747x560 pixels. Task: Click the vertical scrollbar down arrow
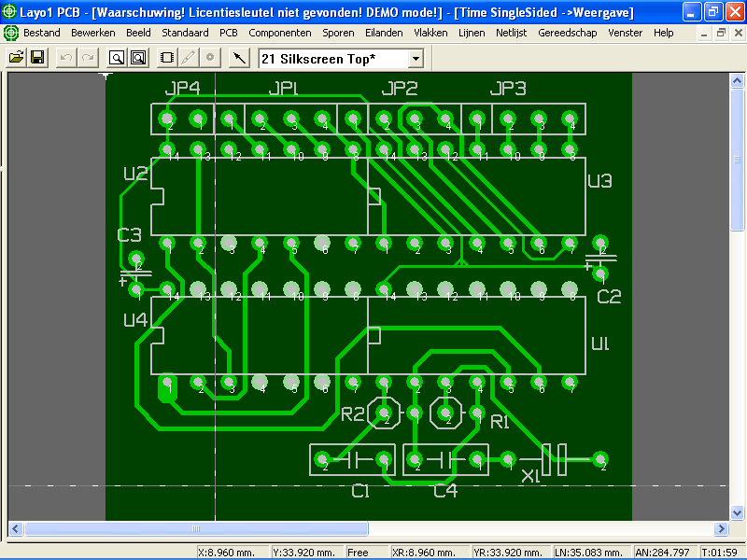738,513
